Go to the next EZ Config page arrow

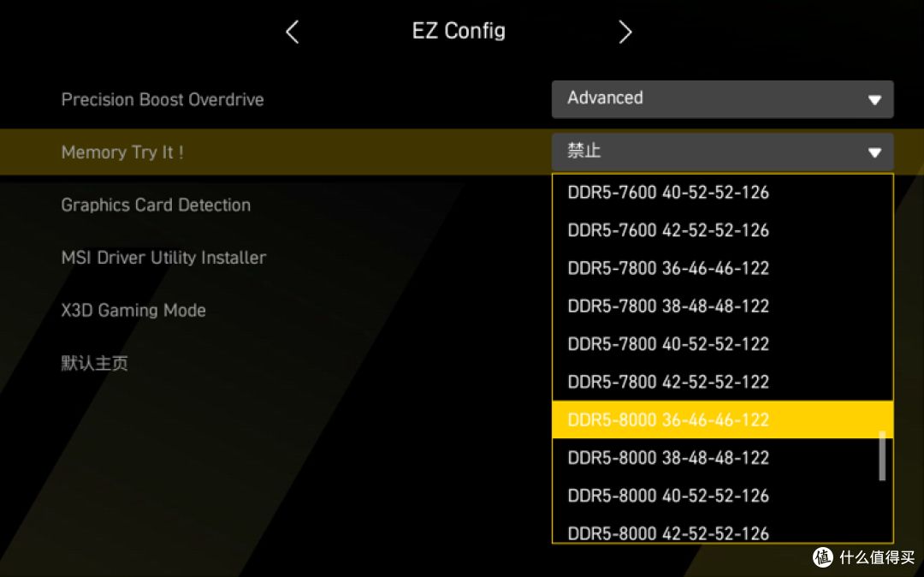(625, 31)
